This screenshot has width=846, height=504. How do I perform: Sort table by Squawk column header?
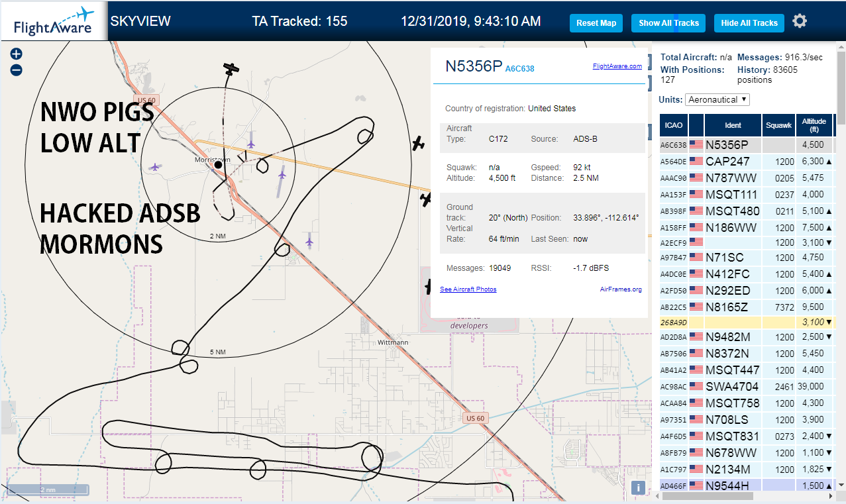[x=778, y=125]
